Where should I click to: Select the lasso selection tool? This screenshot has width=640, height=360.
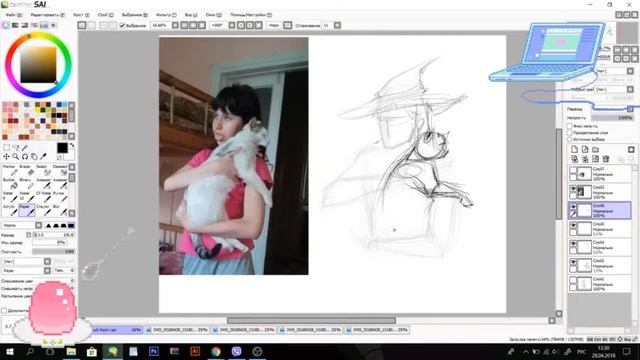click(x=16, y=148)
